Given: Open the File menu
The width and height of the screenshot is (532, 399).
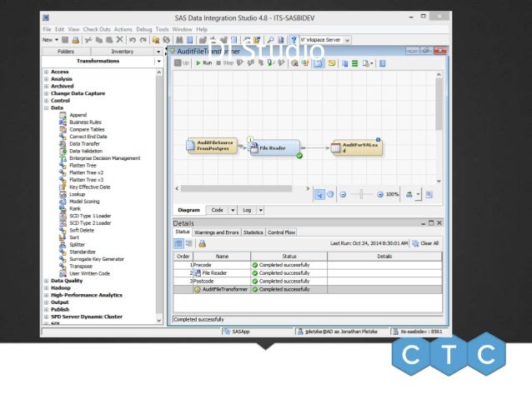Looking at the screenshot, I should point(47,29).
